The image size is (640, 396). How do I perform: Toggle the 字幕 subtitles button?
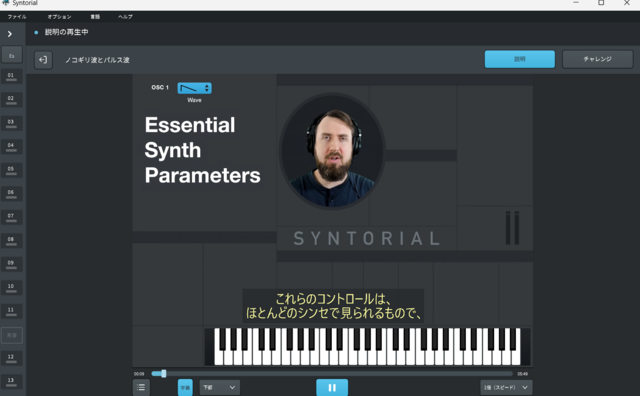pos(185,387)
